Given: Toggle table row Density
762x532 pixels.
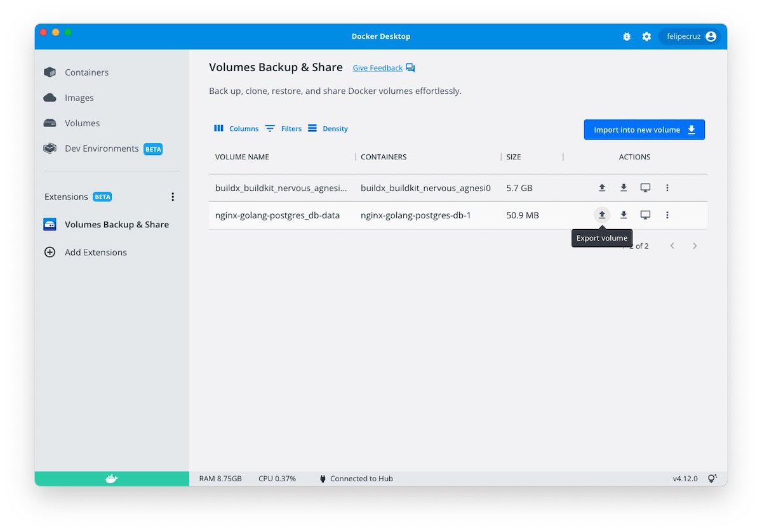Looking at the screenshot, I should pos(328,128).
